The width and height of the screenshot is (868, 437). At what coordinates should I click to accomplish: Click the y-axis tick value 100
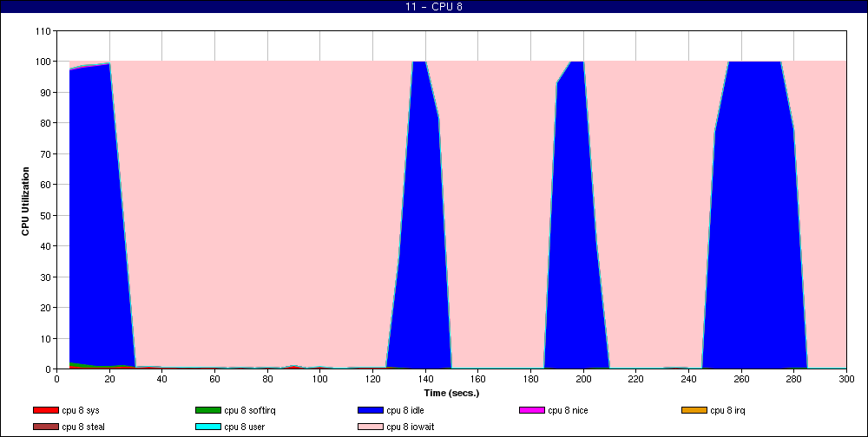click(x=44, y=62)
